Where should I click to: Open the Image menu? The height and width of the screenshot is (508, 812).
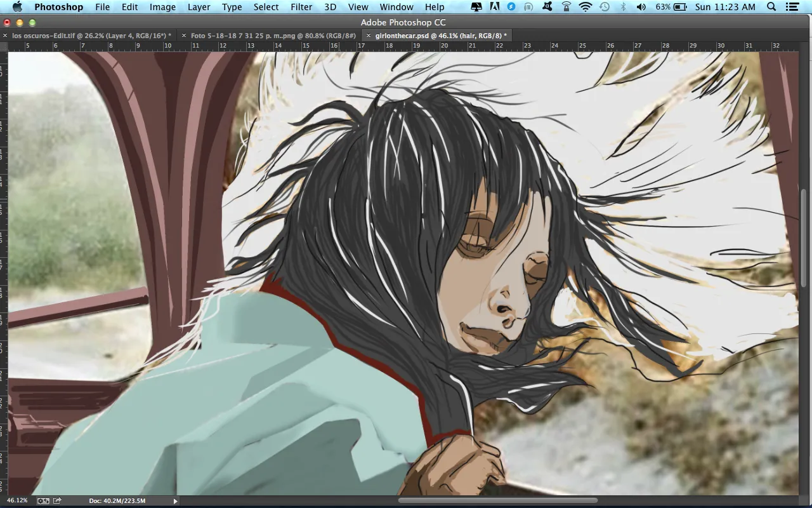[x=162, y=7]
